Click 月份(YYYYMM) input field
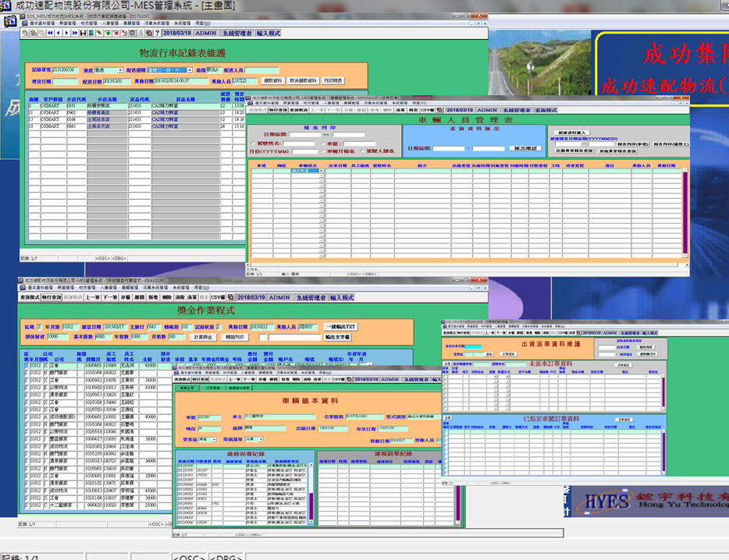This screenshot has height=560, width=729. click(x=304, y=151)
